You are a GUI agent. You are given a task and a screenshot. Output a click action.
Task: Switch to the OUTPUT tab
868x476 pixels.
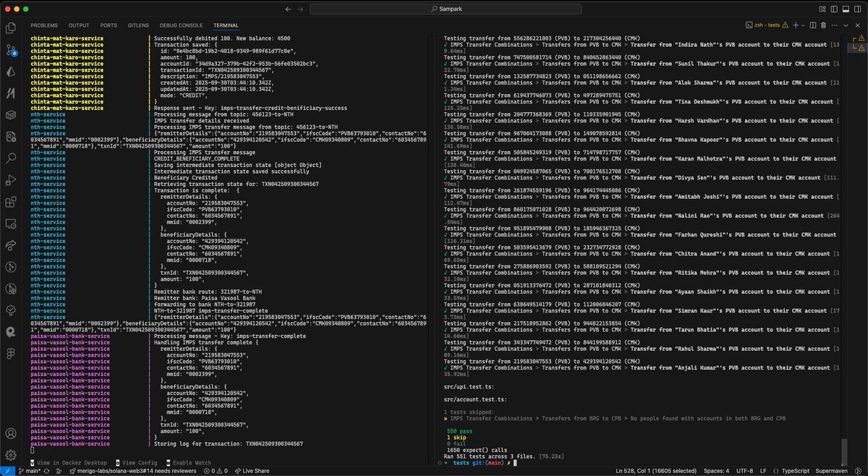79,25
